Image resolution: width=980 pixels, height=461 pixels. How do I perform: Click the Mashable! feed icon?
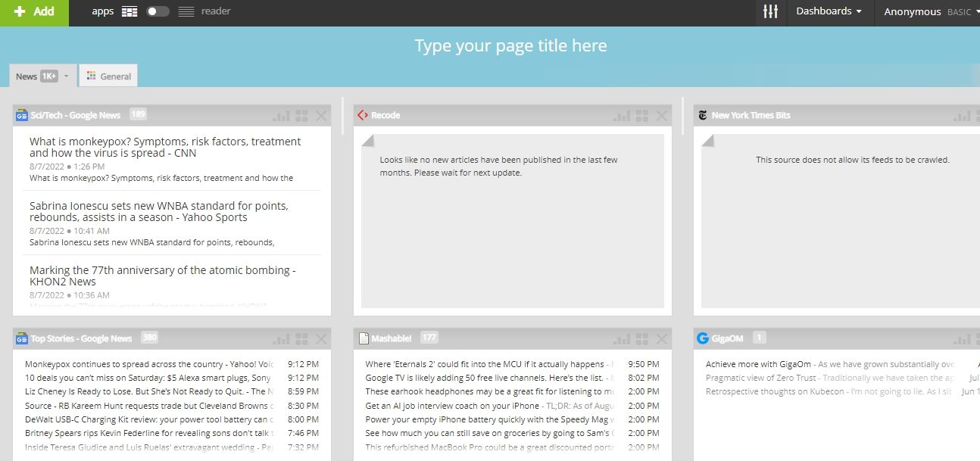[x=362, y=338]
